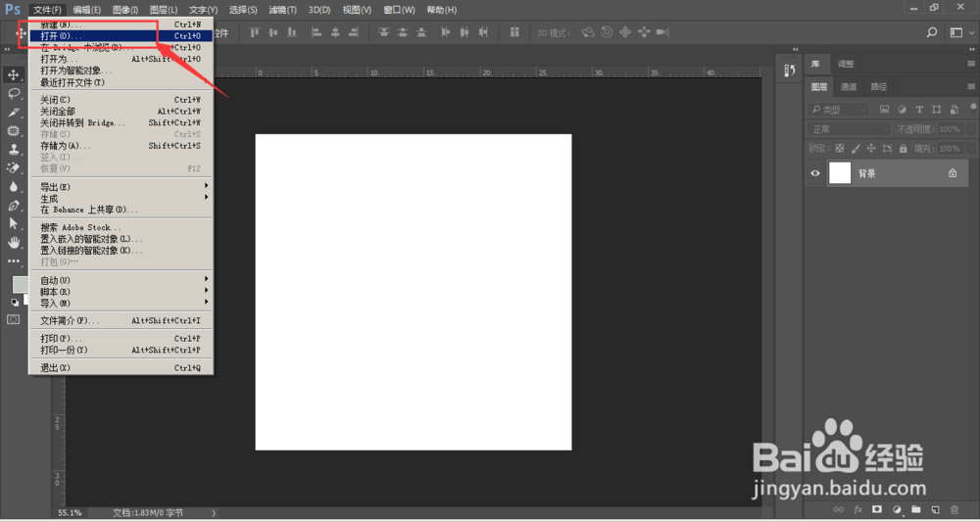
Task: Toggle lock image pixels brush icon
Action: tap(855, 149)
